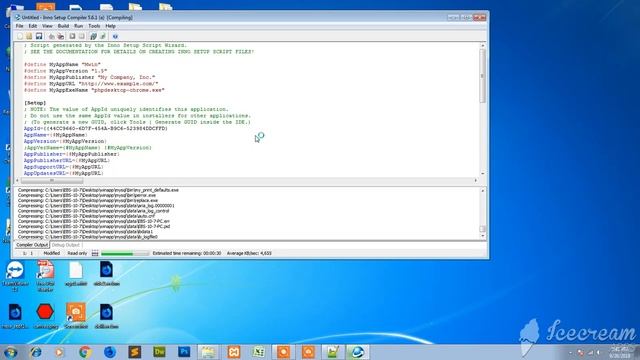The height and width of the screenshot is (360, 640).
Task: Open the View menu
Action: point(47,26)
